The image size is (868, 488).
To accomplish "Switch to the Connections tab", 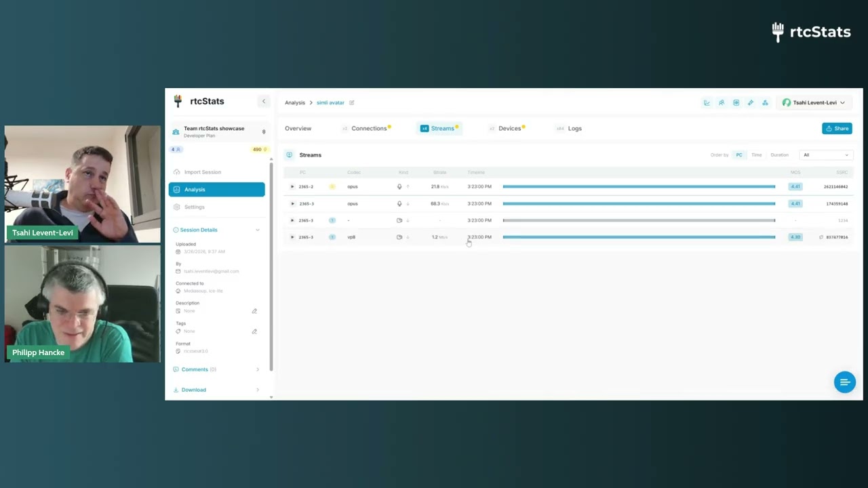I will 367,128.
